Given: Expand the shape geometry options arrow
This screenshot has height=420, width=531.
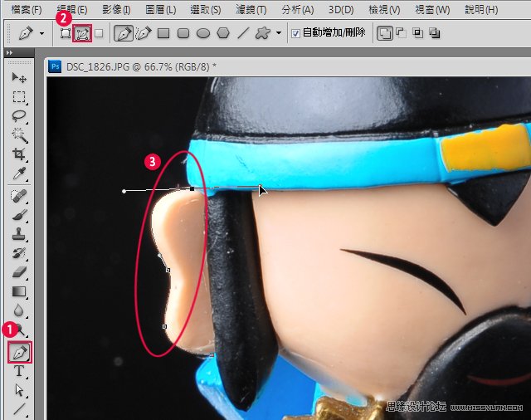Looking at the screenshot, I should point(278,33).
